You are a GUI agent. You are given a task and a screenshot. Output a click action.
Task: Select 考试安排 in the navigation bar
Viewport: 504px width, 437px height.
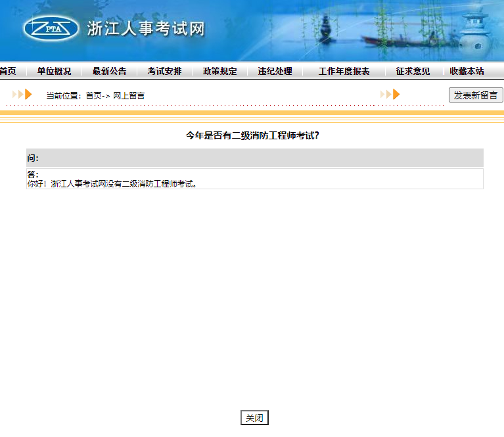click(x=164, y=71)
